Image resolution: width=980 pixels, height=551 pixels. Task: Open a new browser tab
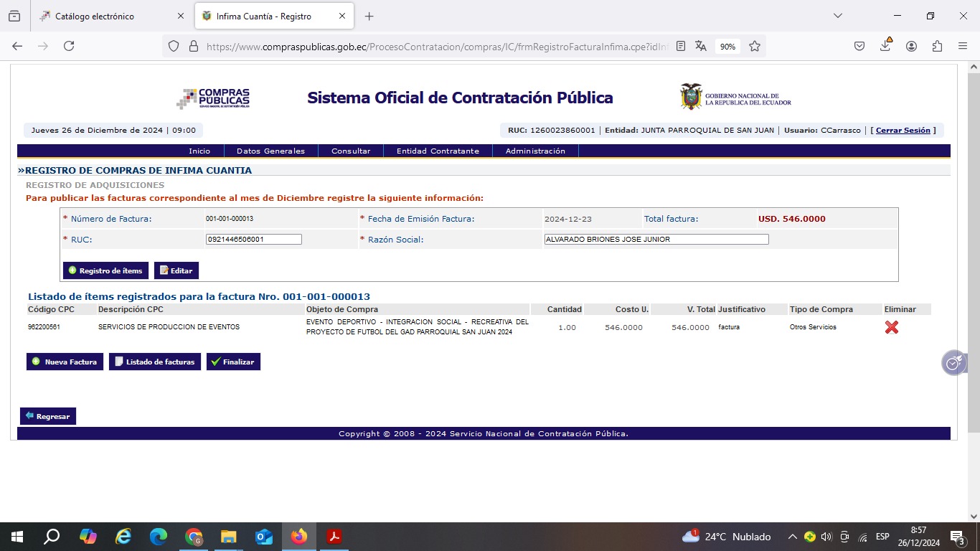369,17
